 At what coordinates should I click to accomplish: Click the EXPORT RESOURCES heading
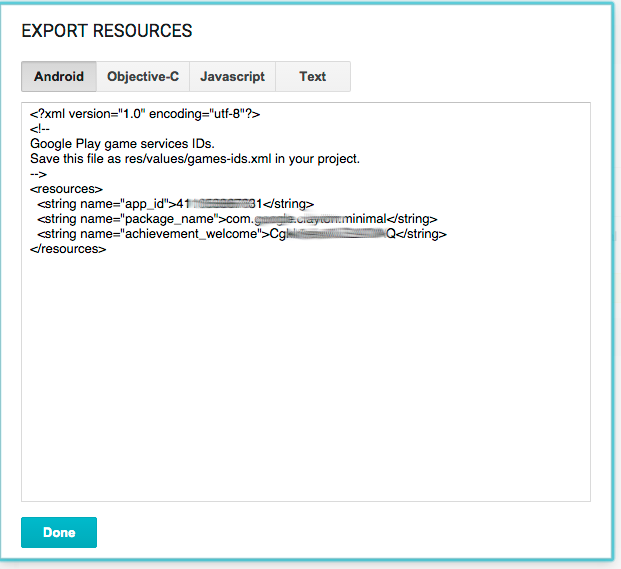click(107, 31)
